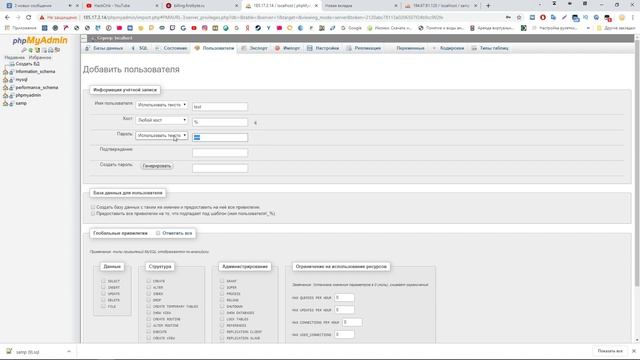Image resolution: width=640 pixels, height=360 pixels.
Task: Open the host type dropdown Любой хост
Action: 162,120
